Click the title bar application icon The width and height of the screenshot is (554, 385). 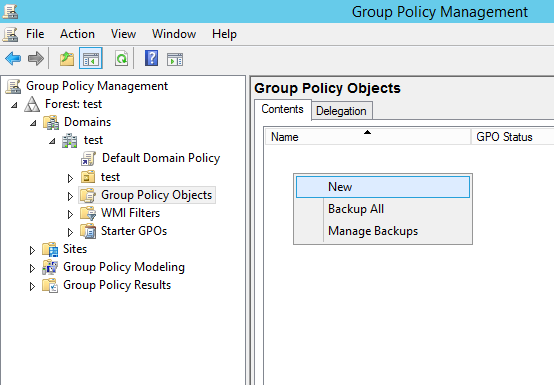[x=10, y=12]
